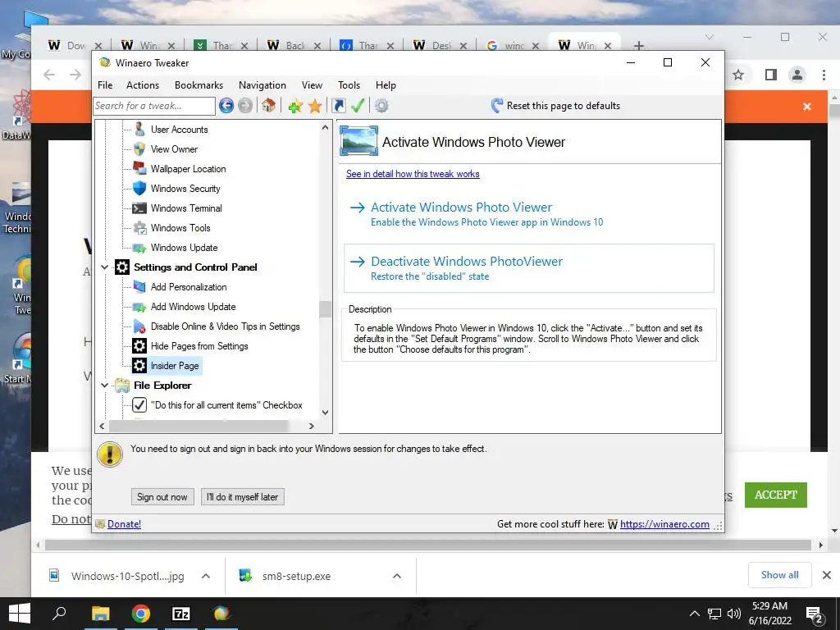Click the Hide Pages from Settings gear icon
The image size is (840, 630).
(x=139, y=346)
